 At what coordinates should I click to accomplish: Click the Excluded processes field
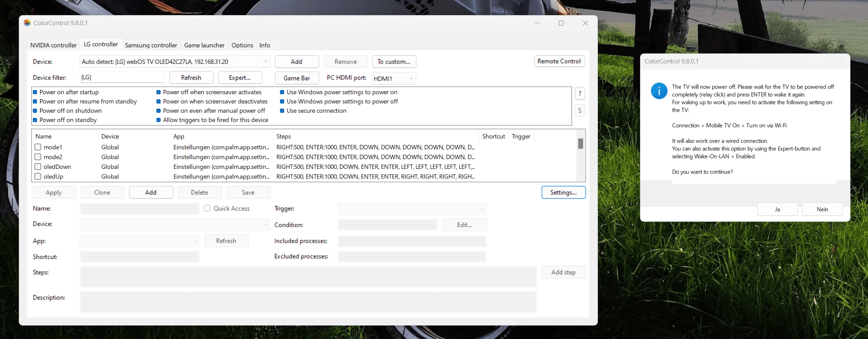coord(412,257)
